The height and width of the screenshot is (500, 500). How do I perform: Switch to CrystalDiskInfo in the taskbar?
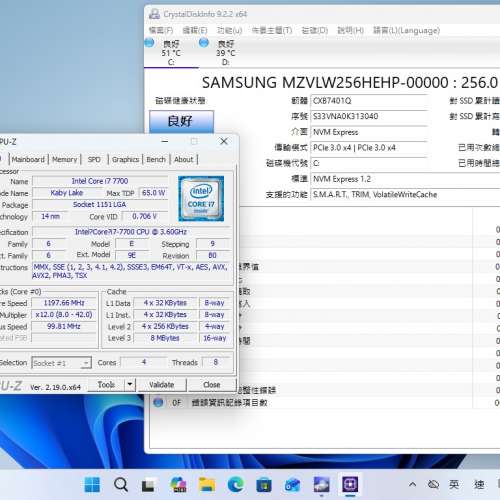point(321,485)
